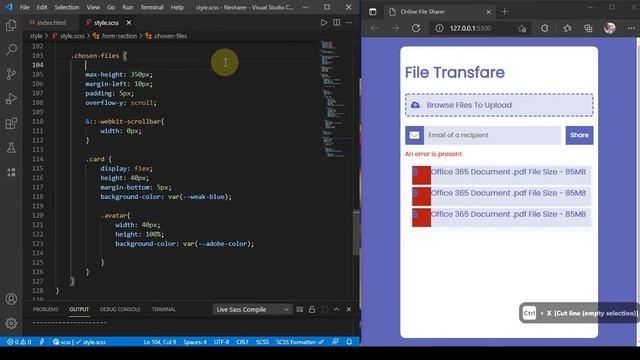Close the style.scss tab
This screenshot has width=640, height=360.
129,23
